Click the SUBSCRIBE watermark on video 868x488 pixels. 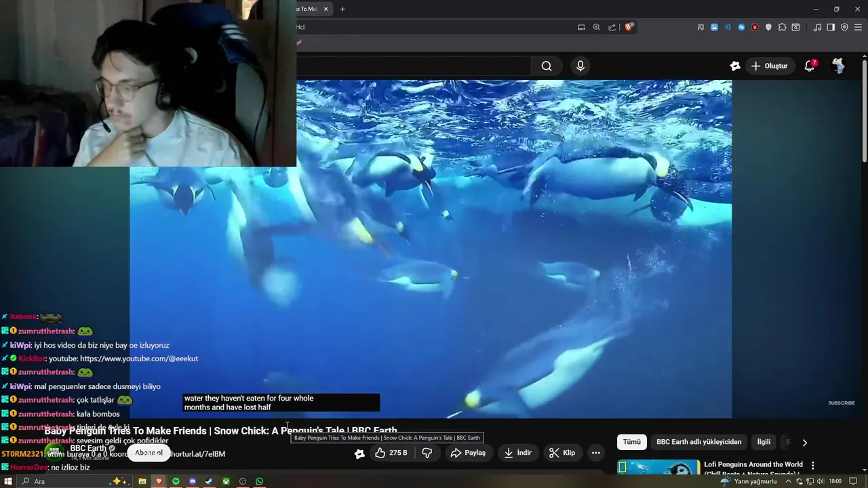point(841,403)
